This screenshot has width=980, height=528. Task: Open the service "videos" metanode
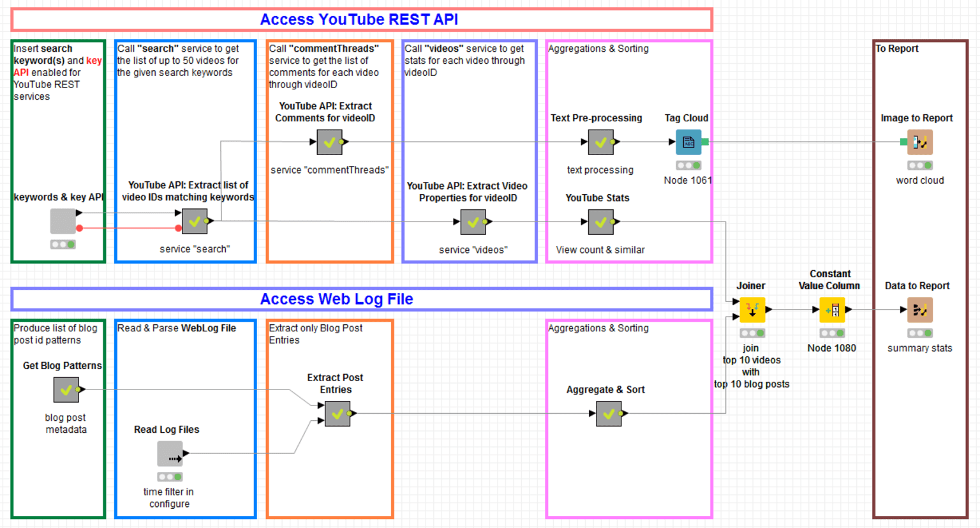pos(473,222)
